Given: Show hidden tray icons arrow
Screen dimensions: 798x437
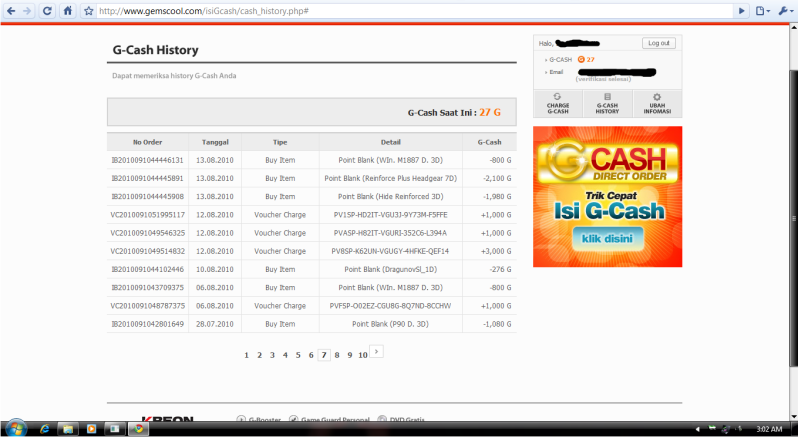Looking at the screenshot, I should [698, 429].
